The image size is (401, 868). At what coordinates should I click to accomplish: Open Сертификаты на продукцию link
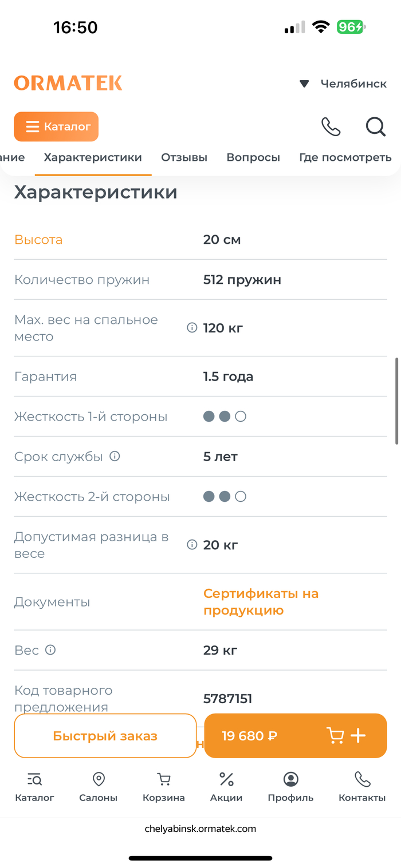[261, 602]
